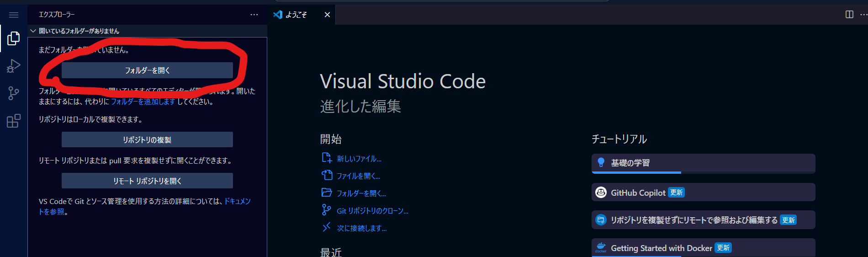The width and height of the screenshot is (868, 257).
Task: Split the editor to the right
Action: coord(849,15)
